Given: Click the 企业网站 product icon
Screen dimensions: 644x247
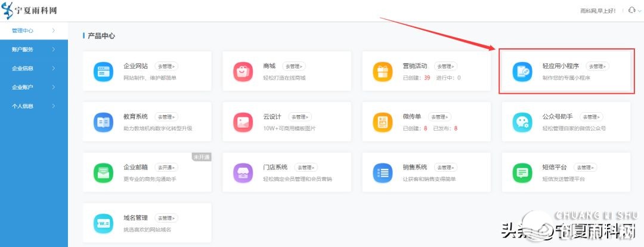Looking at the screenshot, I should [x=103, y=72].
